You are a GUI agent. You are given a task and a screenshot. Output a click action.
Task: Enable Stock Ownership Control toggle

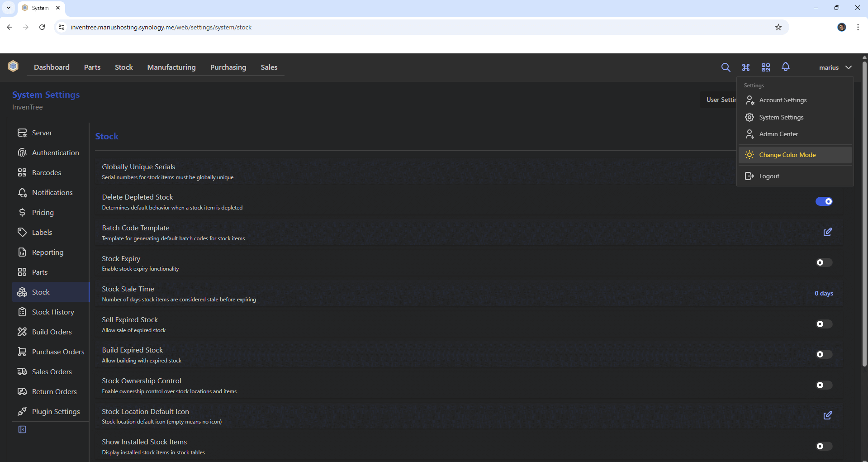pyautogui.click(x=824, y=385)
